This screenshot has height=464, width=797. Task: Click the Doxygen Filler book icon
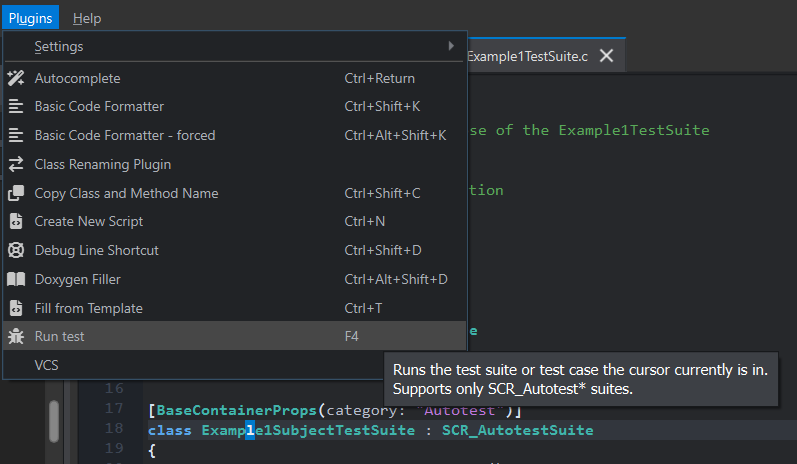point(16,279)
